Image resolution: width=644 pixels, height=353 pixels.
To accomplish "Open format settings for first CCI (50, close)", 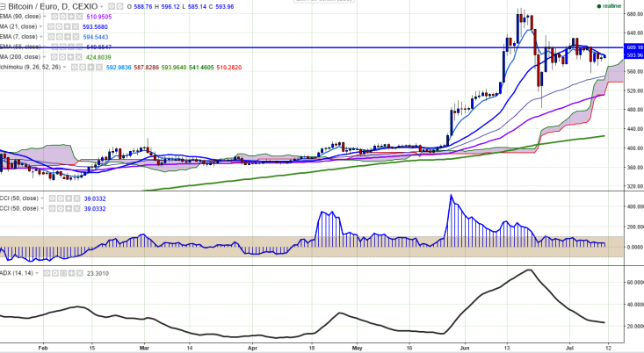I will [x=60, y=198].
